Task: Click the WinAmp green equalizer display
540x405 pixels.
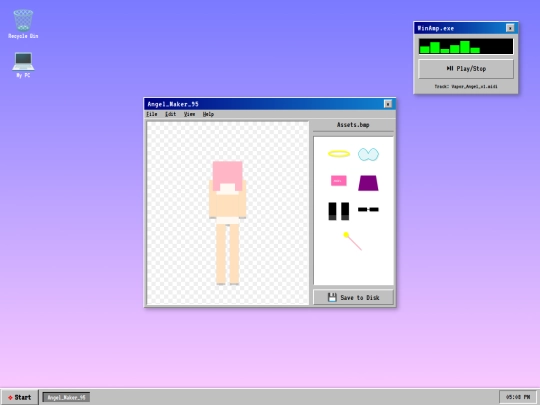Action: click(466, 46)
